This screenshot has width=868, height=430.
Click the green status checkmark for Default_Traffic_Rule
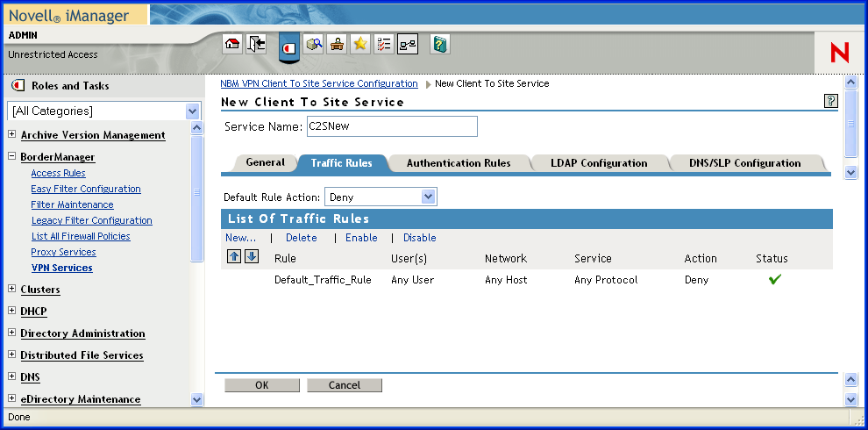click(x=775, y=279)
